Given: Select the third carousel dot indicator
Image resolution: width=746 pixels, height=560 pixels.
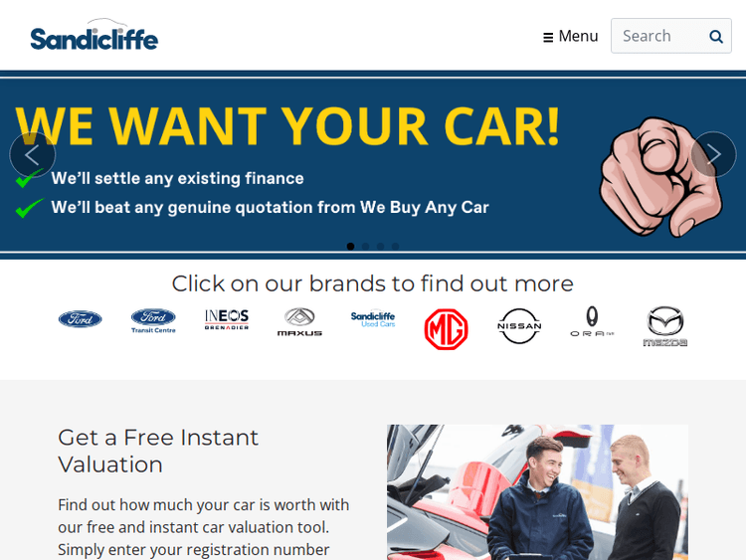Looking at the screenshot, I should (380, 246).
